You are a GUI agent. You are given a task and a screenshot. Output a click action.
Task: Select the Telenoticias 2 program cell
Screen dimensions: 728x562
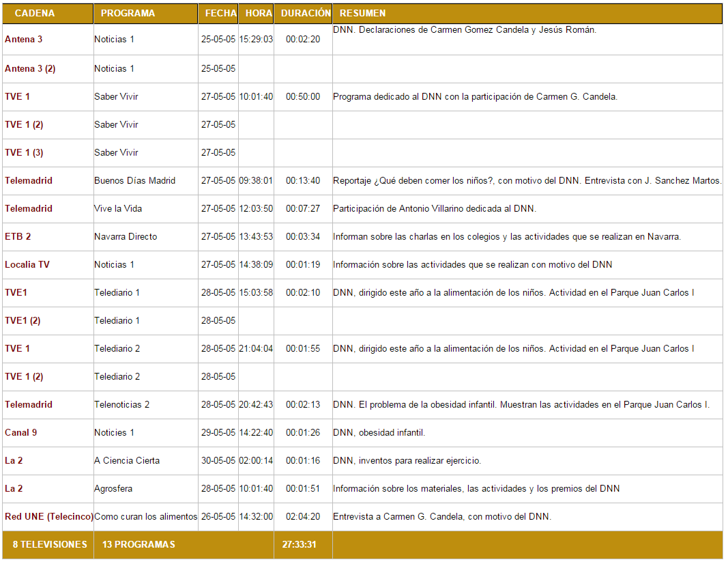[x=122, y=405]
